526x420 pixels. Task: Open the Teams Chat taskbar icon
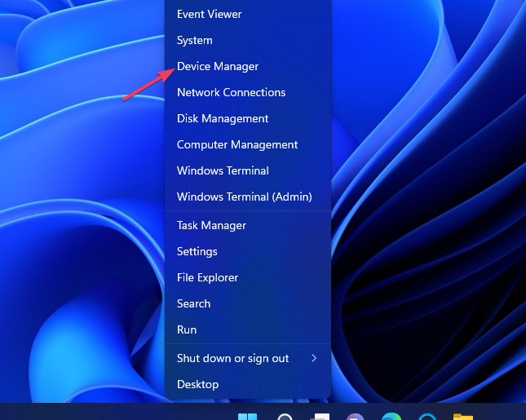(355, 417)
